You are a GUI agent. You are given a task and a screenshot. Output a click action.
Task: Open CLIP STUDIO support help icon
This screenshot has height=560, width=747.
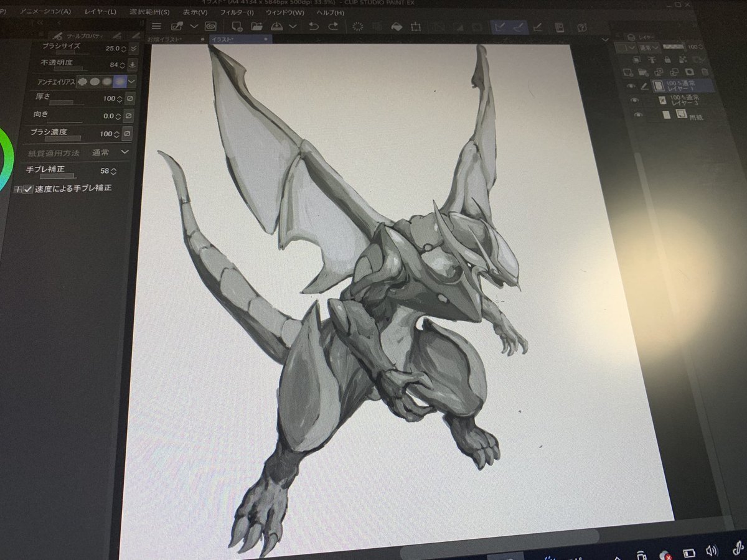pyautogui.click(x=581, y=28)
